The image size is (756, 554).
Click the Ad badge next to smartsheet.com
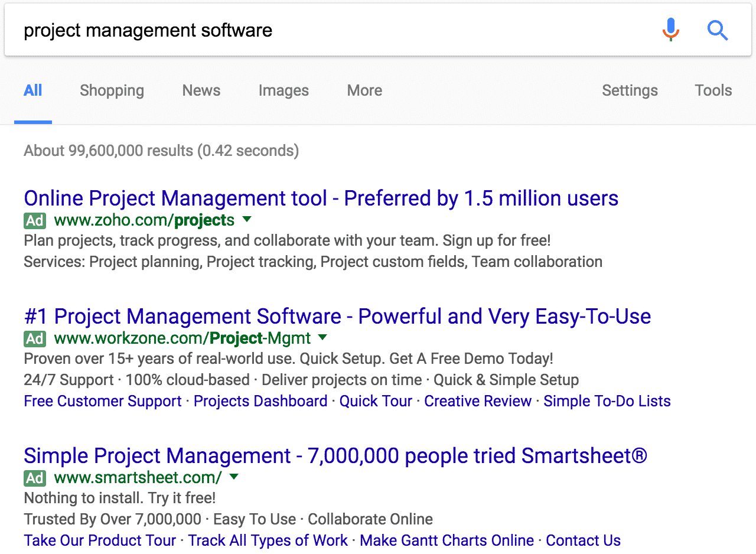(x=35, y=478)
